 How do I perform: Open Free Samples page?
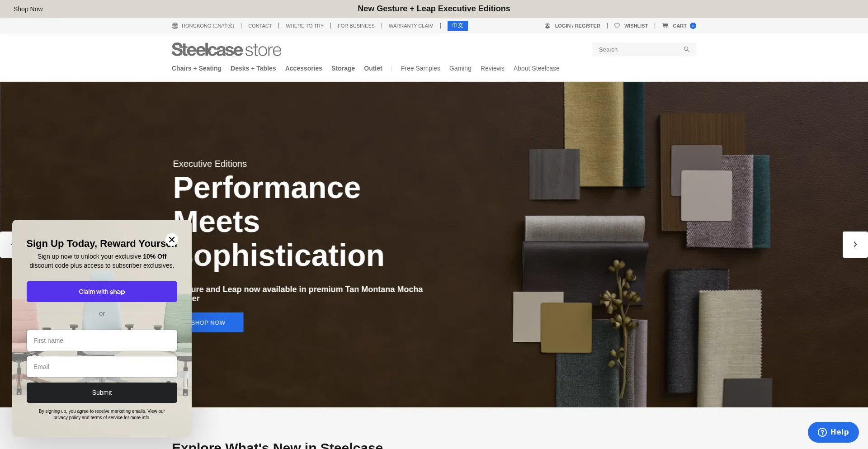pyautogui.click(x=420, y=68)
